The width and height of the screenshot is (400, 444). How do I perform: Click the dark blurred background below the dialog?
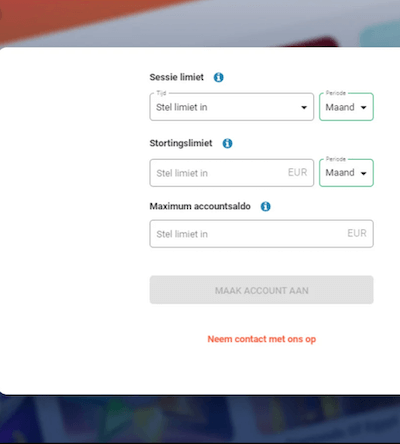point(200,420)
